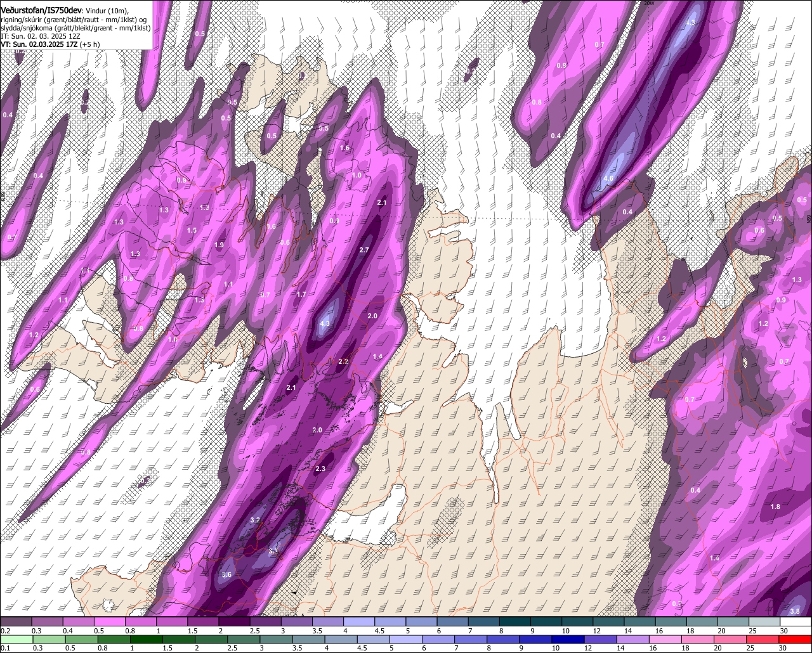Click the '1.5' precipitation value on the map

(x=192, y=231)
